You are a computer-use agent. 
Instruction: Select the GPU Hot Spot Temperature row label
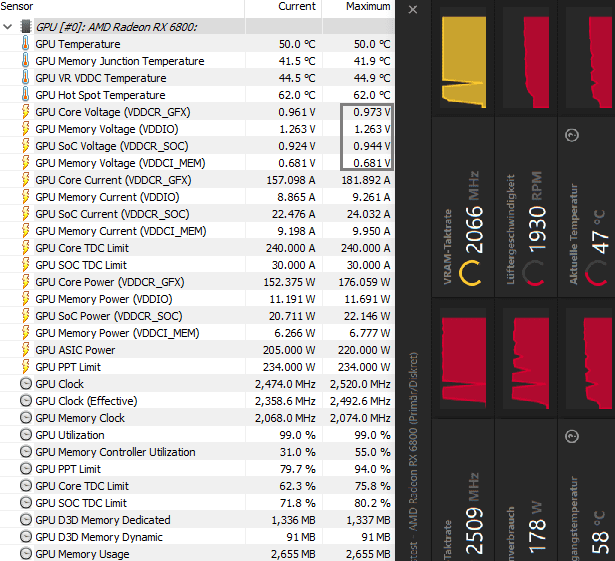tap(100, 95)
